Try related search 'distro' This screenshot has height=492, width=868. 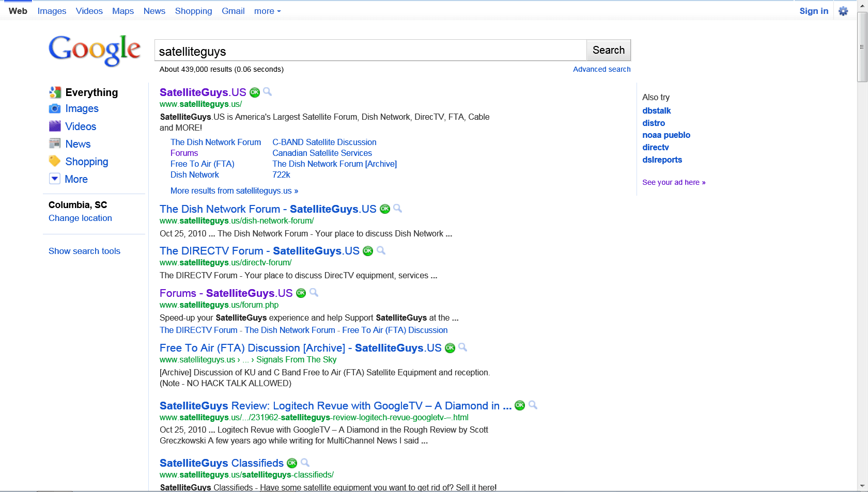(654, 123)
